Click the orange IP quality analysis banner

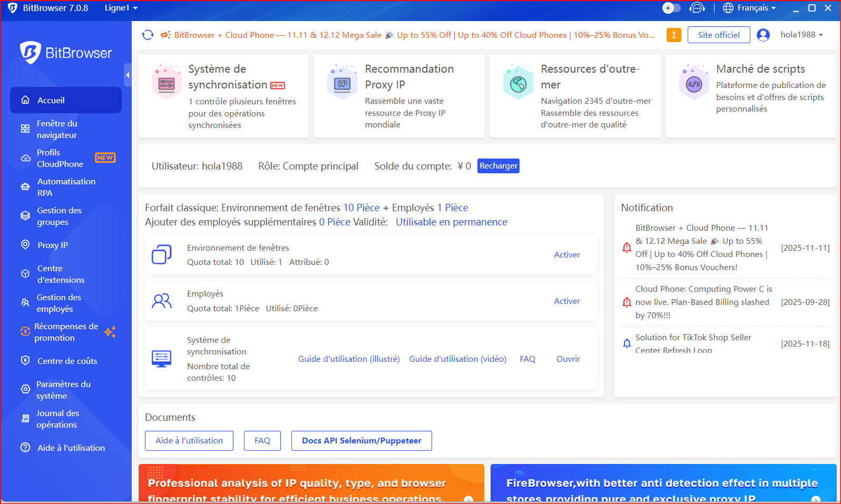coord(311,483)
